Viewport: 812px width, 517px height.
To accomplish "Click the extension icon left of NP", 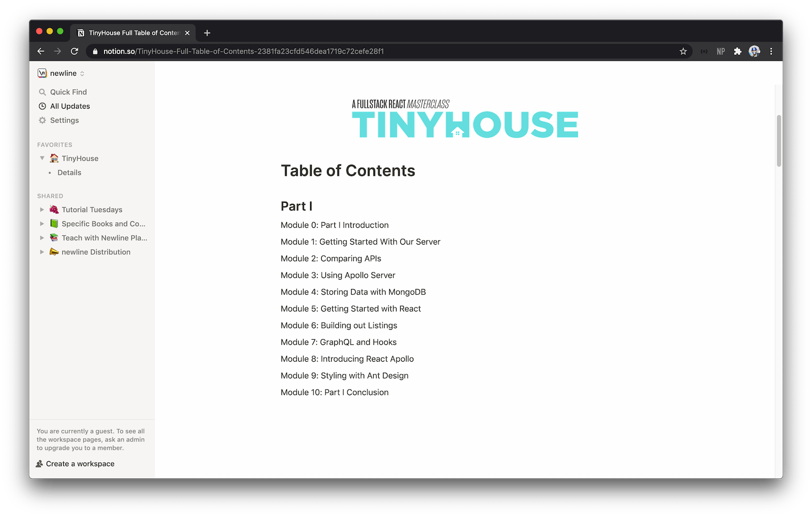I will coord(704,51).
